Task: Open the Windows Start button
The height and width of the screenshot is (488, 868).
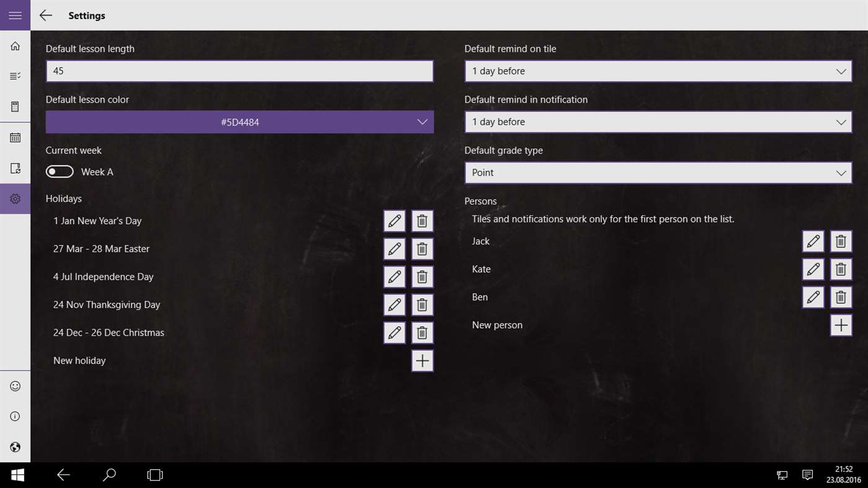Action: click(17, 475)
